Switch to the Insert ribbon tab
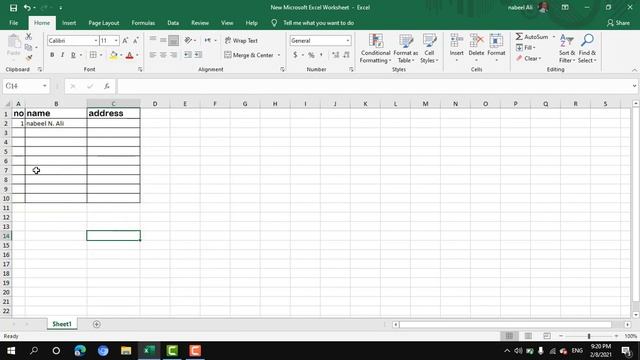Screen dimensions: 640x360 click(x=69, y=23)
